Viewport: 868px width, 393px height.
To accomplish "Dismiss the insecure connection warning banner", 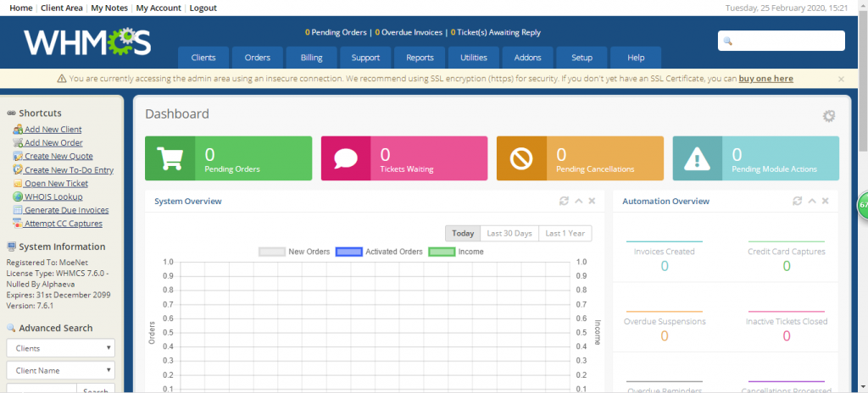I will (x=841, y=79).
